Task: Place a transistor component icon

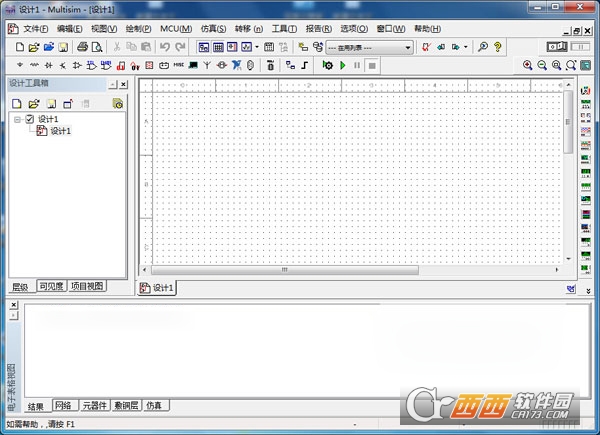Action: pos(63,65)
